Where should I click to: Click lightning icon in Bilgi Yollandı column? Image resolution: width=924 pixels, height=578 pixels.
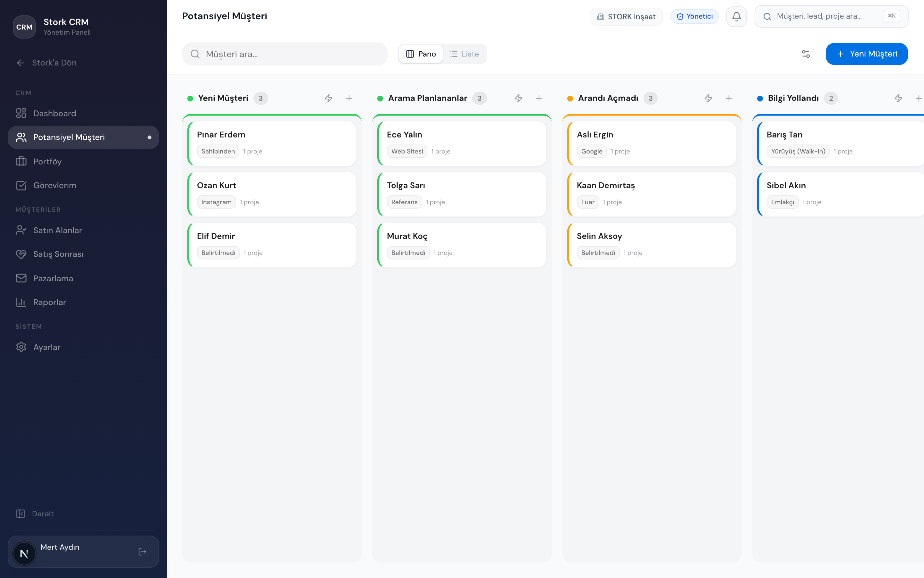point(898,98)
